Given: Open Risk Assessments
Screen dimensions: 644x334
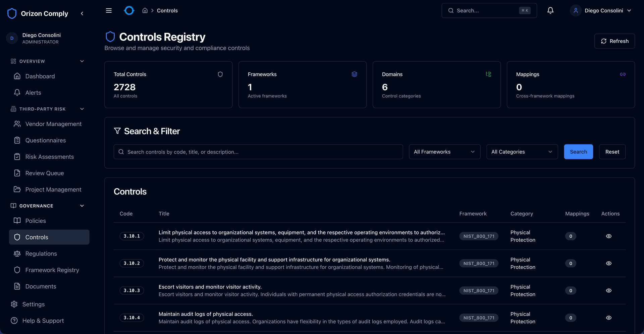Looking at the screenshot, I should (x=50, y=157).
